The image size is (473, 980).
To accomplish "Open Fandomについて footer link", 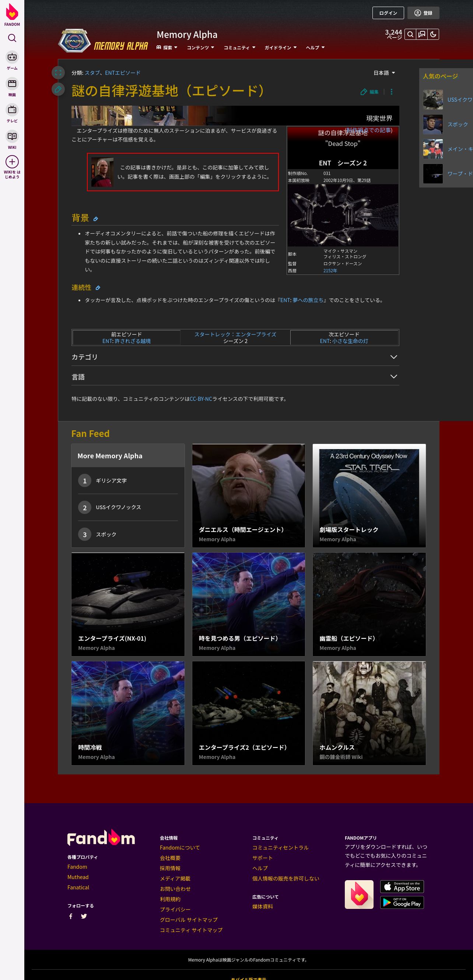I will click(x=180, y=848).
